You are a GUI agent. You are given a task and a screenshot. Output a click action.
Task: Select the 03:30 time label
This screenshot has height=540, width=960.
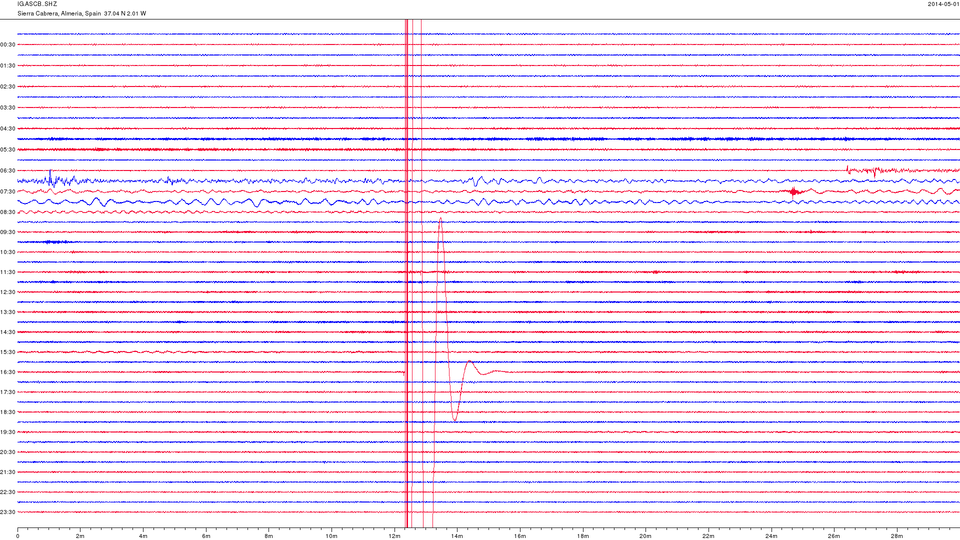pos(8,108)
